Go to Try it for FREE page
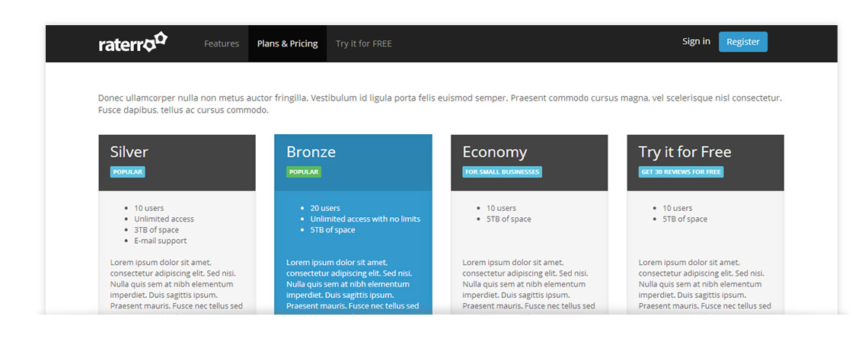 pyautogui.click(x=364, y=43)
